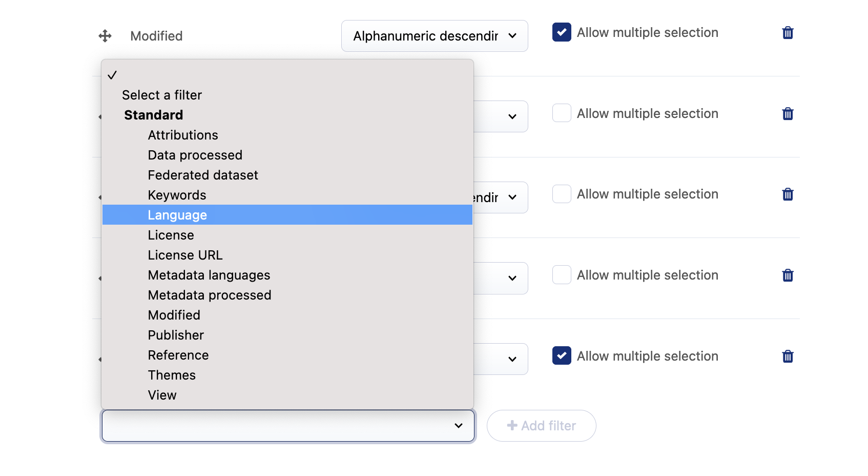
Task: Select the Federated dataset option
Action: click(x=203, y=175)
